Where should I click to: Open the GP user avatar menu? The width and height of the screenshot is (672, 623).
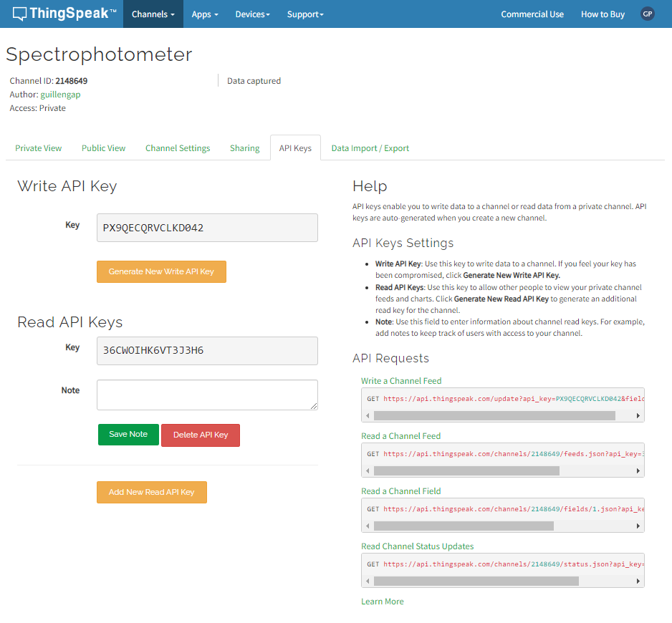648,14
